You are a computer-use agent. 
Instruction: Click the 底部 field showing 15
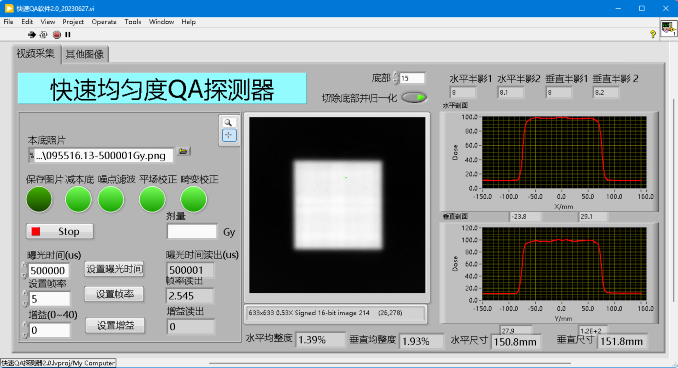click(412, 78)
